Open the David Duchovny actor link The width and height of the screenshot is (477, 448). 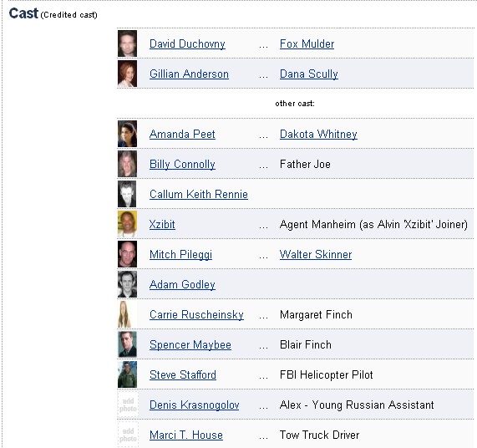(187, 43)
